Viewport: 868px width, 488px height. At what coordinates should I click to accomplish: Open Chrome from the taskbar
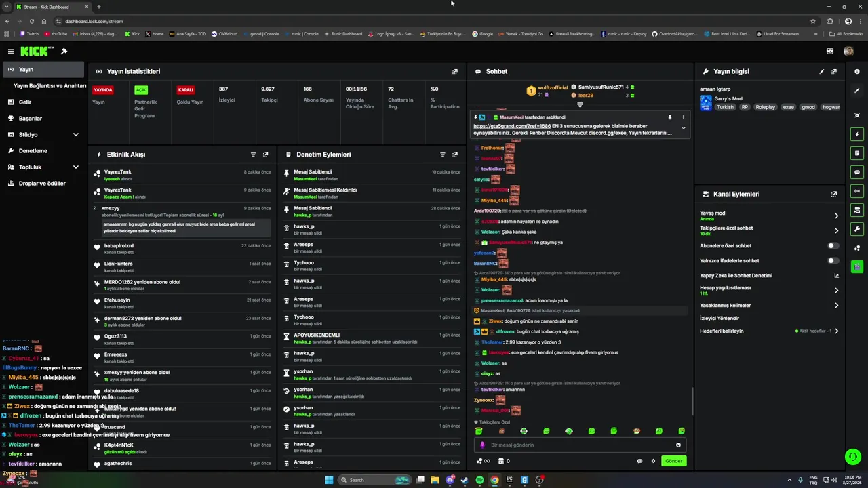[494, 480]
